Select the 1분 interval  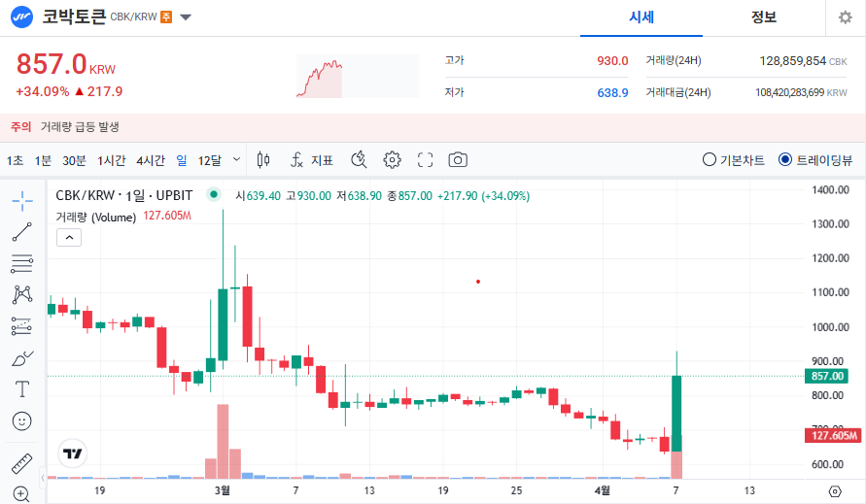(x=43, y=160)
